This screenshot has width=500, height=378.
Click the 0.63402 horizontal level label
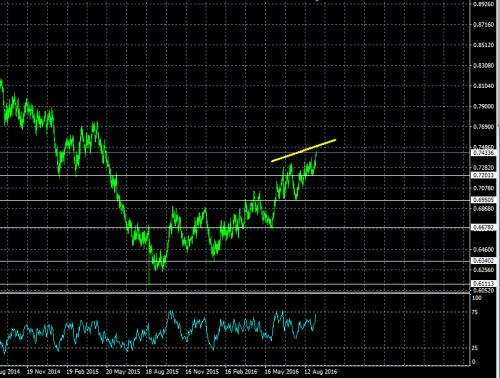(483, 260)
